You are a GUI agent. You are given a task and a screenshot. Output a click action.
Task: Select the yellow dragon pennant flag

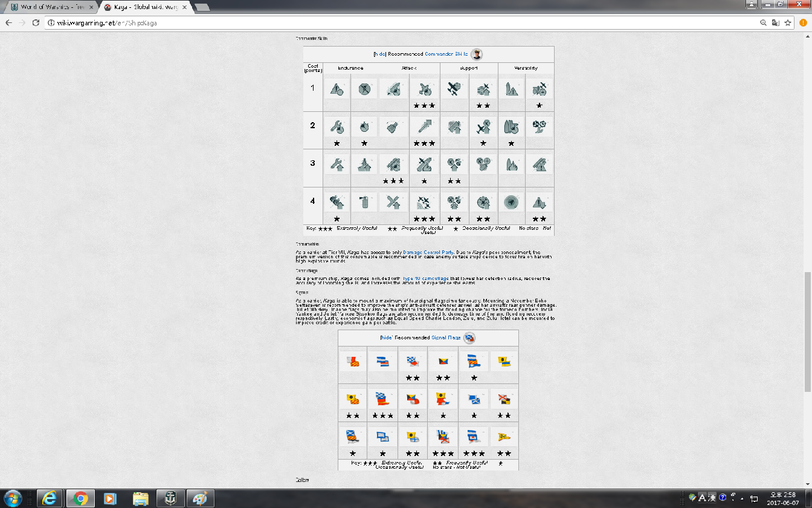pyautogui.click(x=503, y=436)
